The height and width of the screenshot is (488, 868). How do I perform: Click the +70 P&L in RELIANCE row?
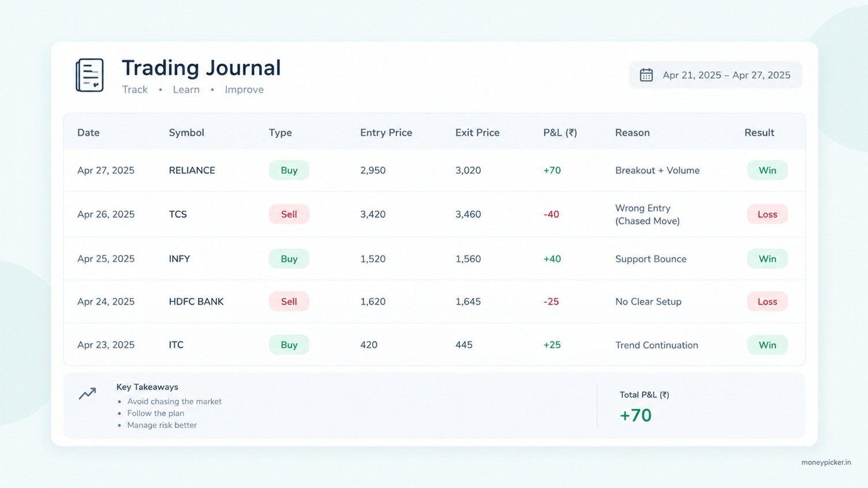pos(552,170)
